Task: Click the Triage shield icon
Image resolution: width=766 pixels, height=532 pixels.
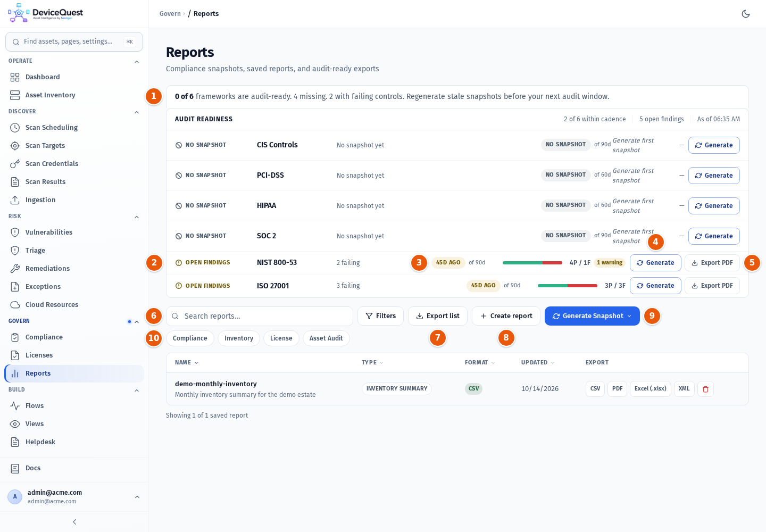Action: click(15, 251)
